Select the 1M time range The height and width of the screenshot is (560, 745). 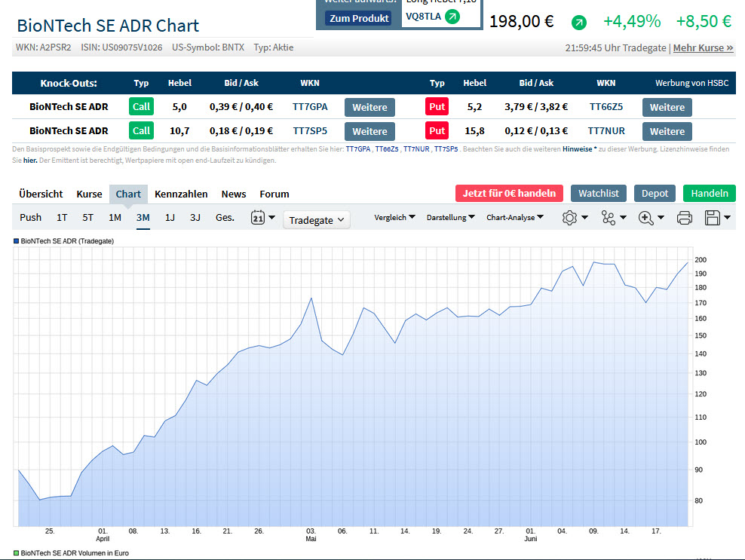tap(115, 218)
